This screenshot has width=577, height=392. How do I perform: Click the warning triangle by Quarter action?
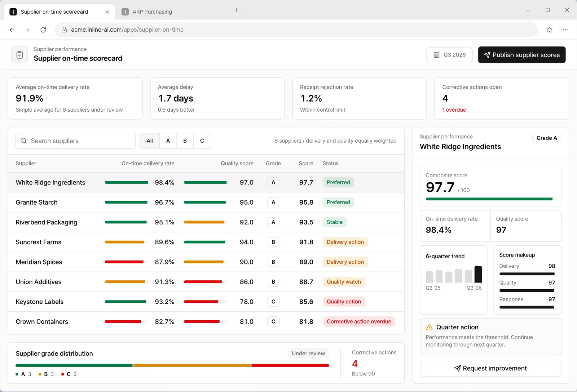point(429,327)
